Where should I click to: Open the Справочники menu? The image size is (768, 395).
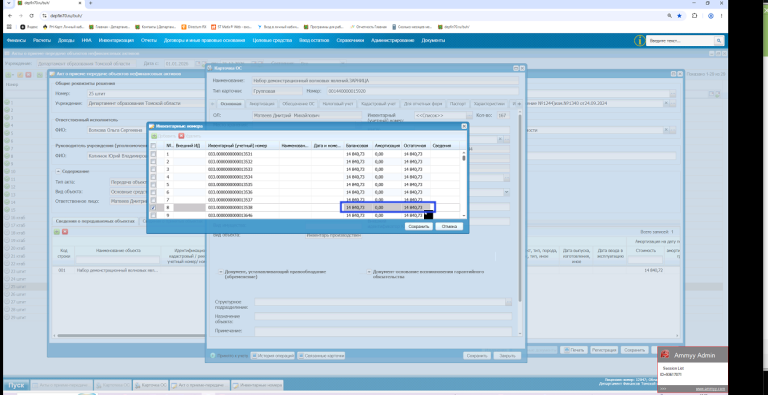350,40
